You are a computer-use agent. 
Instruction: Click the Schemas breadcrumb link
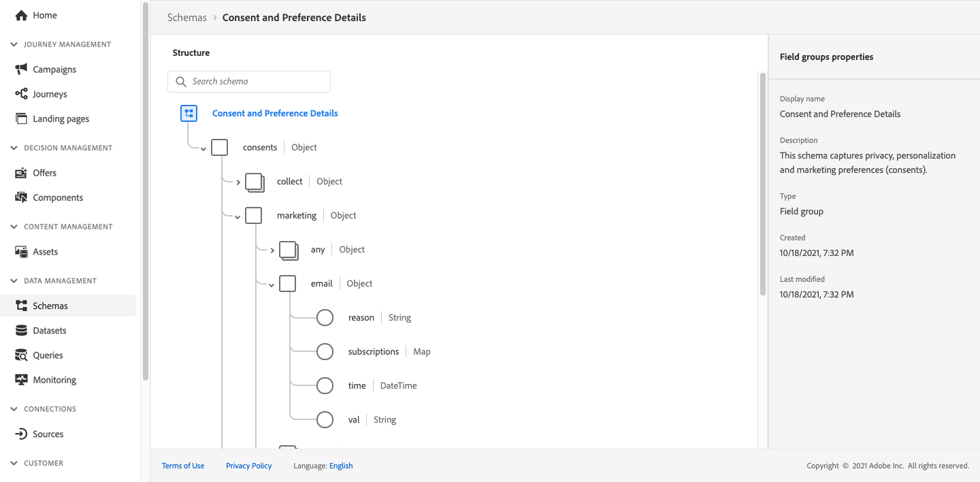[187, 18]
